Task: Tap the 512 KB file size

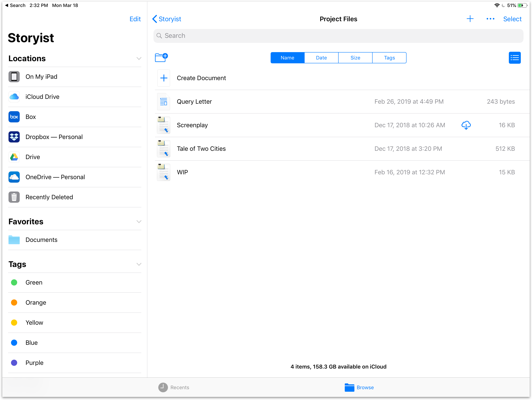Action: 505,149
